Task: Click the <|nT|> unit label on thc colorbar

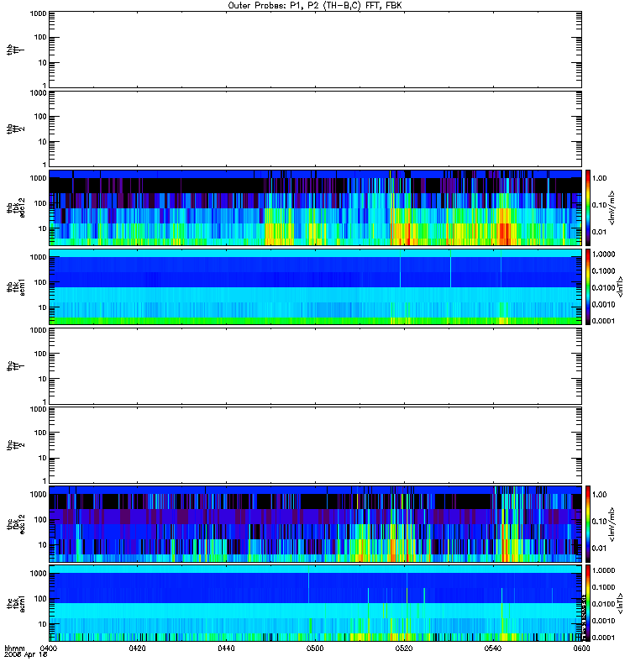Action: (620, 603)
